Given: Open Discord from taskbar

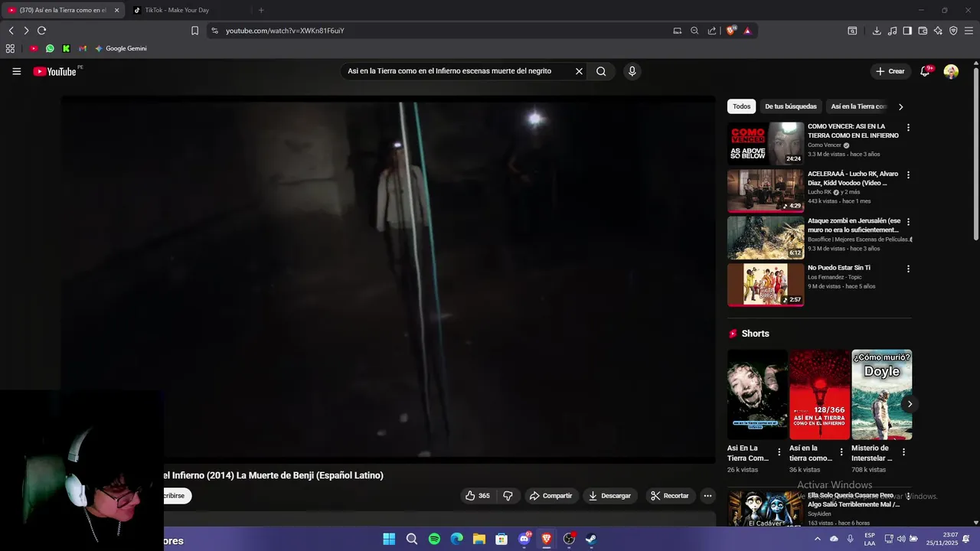Looking at the screenshot, I should (524, 539).
